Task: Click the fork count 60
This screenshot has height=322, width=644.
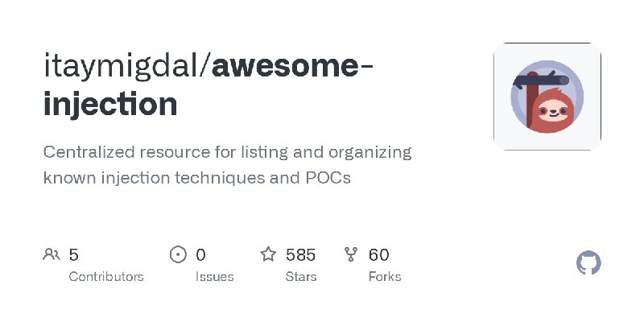Action: [378, 254]
